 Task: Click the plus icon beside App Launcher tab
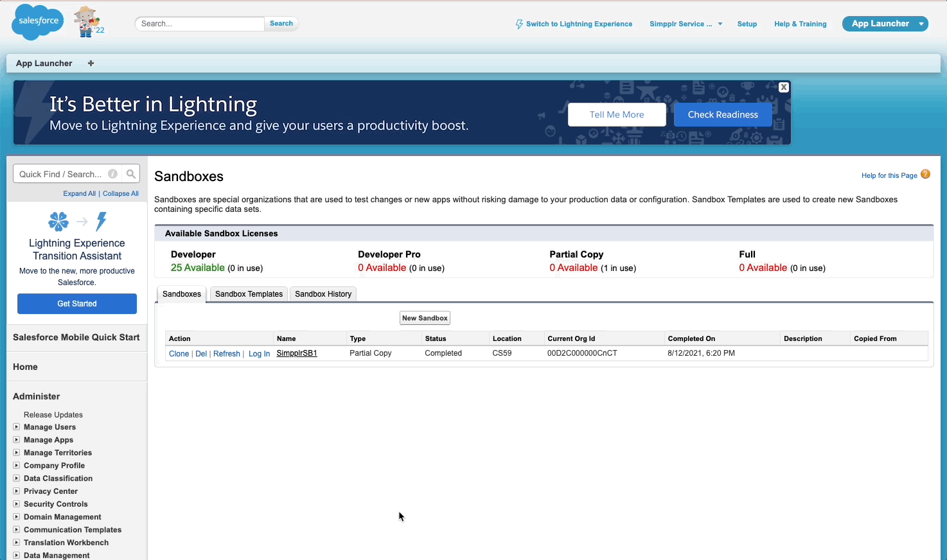pyautogui.click(x=91, y=64)
